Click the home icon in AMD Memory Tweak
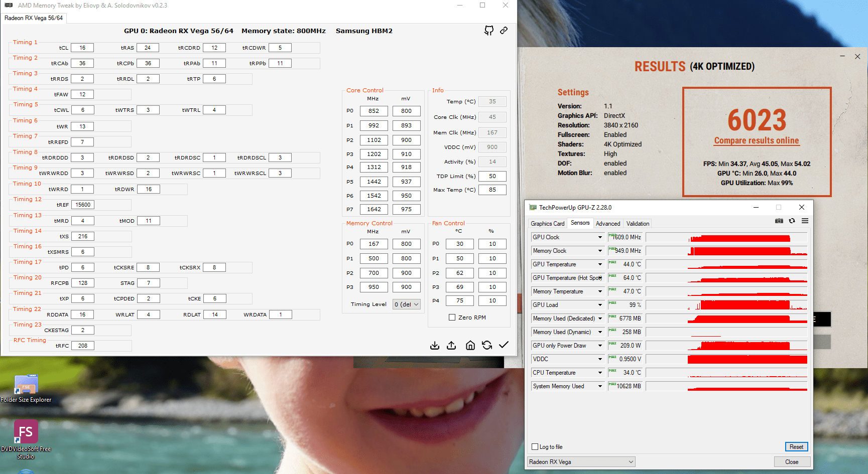 click(470, 345)
